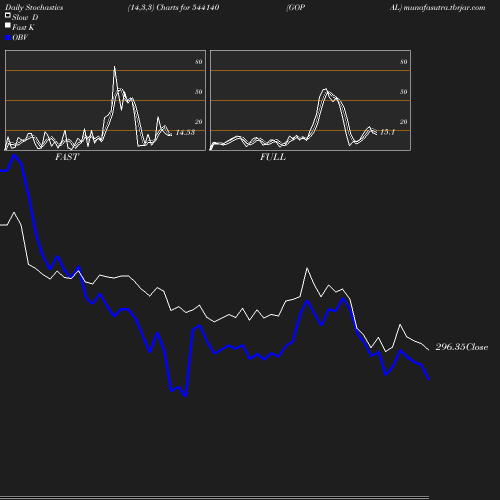Click the peak of the FULL stochastic line
Screen dimensions: 500x500
click(325, 89)
